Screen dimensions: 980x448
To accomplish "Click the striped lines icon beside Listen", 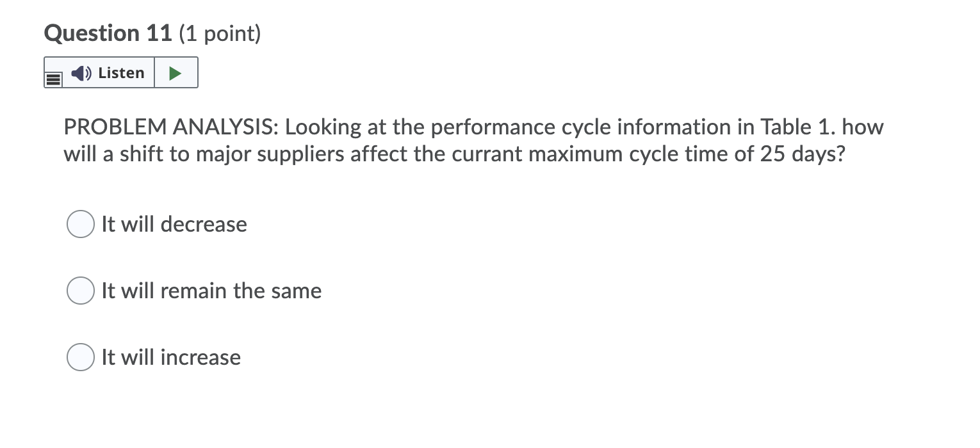I will (x=53, y=78).
